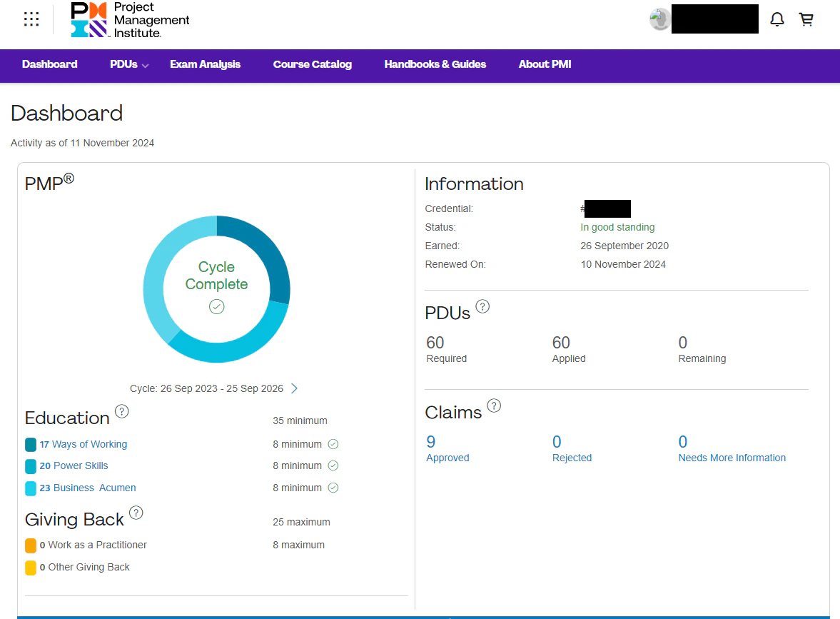This screenshot has width=840, height=619.
Task: Click the '26 September 2020' earned date
Action: 624,246
